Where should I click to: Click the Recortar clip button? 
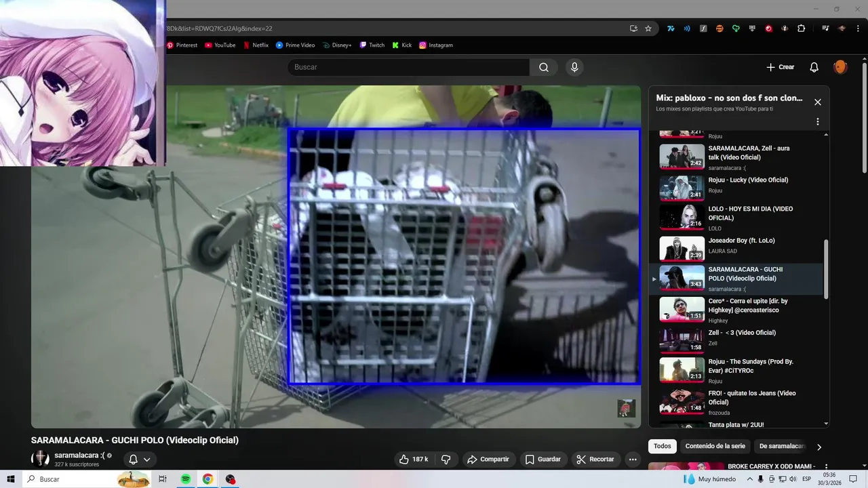click(x=595, y=459)
